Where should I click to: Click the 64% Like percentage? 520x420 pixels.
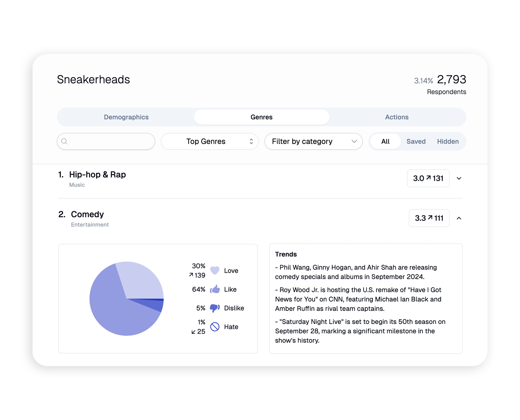click(x=199, y=289)
